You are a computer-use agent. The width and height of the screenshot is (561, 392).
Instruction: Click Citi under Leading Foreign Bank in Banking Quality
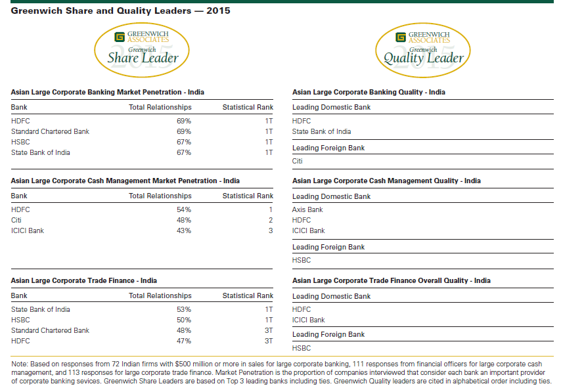(298, 161)
